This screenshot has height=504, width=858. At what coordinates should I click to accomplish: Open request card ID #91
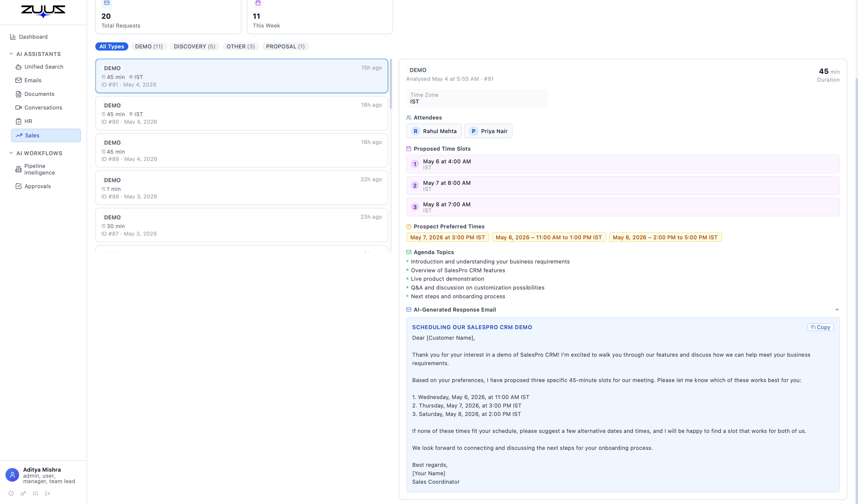[x=241, y=76]
